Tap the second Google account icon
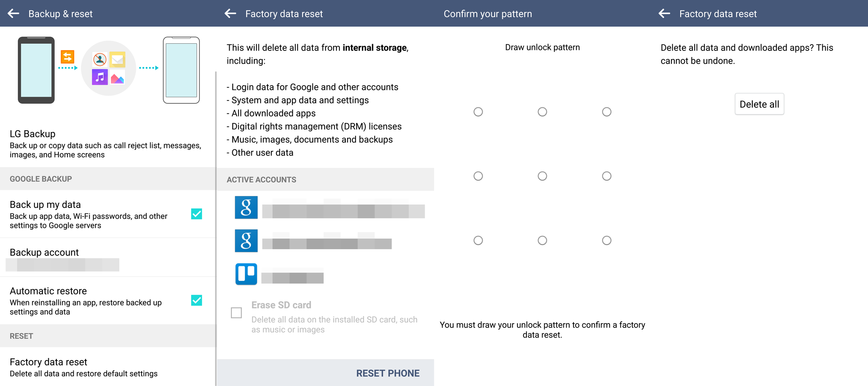The image size is (868, 386). click(246, 241)
